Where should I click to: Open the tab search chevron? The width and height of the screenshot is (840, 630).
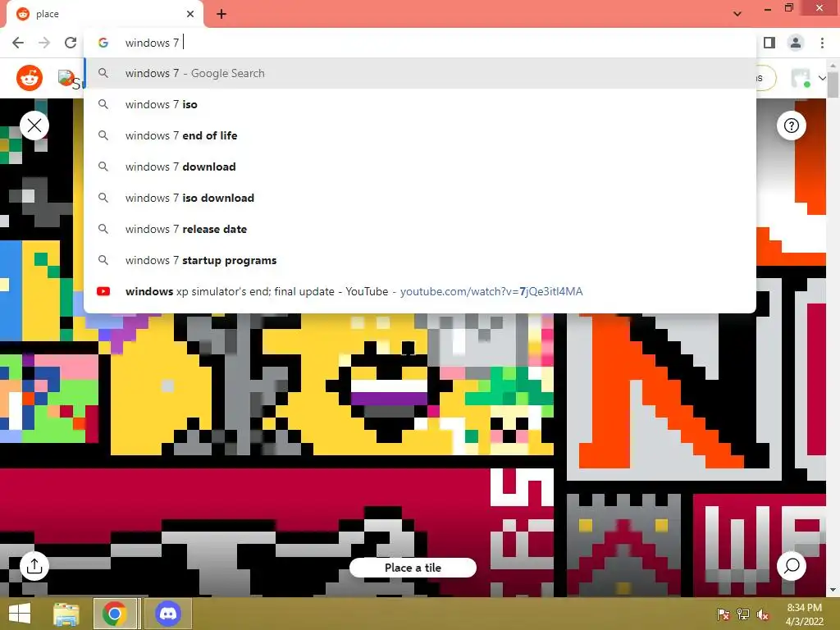point(737,13)
